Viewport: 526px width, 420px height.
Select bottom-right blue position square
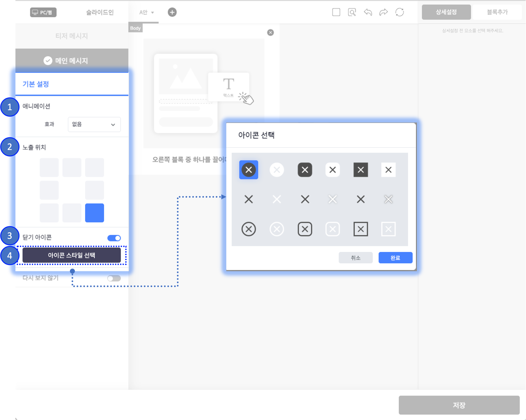[x=95, y=213]
